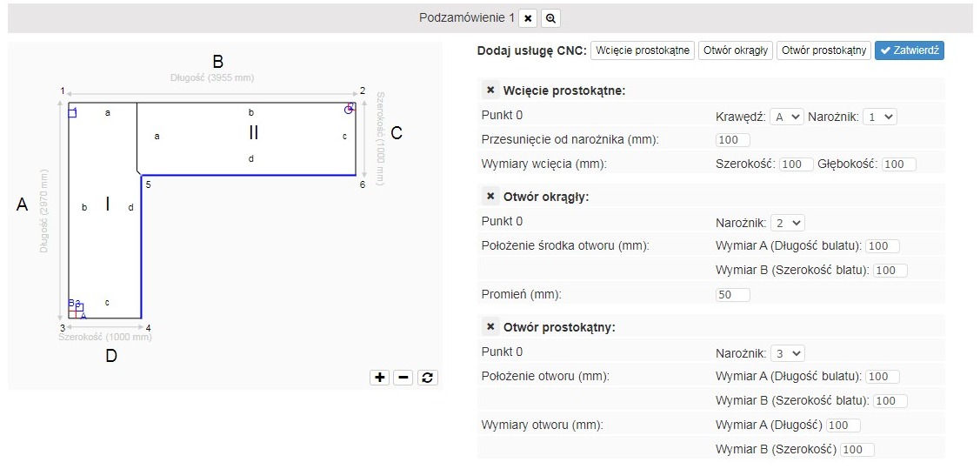Screen dimensions: 980x469
Task: Remove the Otwór prostokątny section
Action: coord(490,326)
